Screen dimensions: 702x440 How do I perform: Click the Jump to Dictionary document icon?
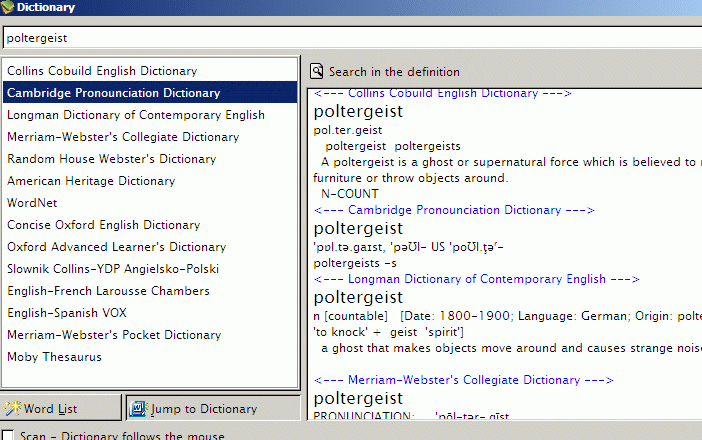pos(138,408)
